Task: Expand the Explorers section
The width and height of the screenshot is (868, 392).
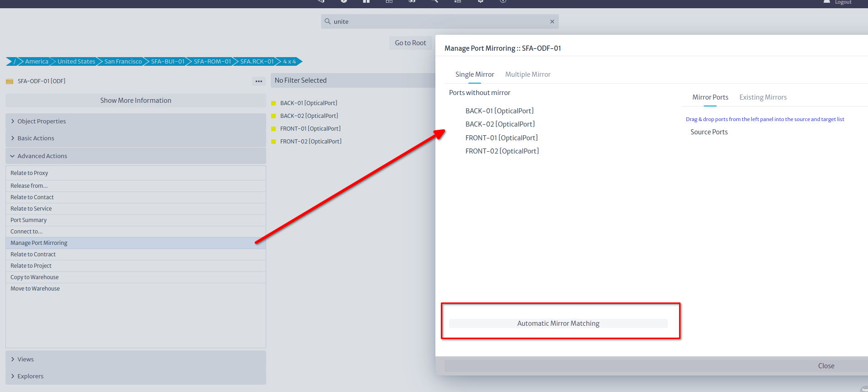Action: (30, 376)
